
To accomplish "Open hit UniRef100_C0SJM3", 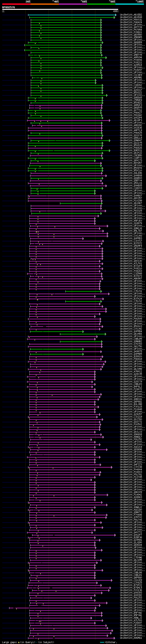I will coord(131,236).
